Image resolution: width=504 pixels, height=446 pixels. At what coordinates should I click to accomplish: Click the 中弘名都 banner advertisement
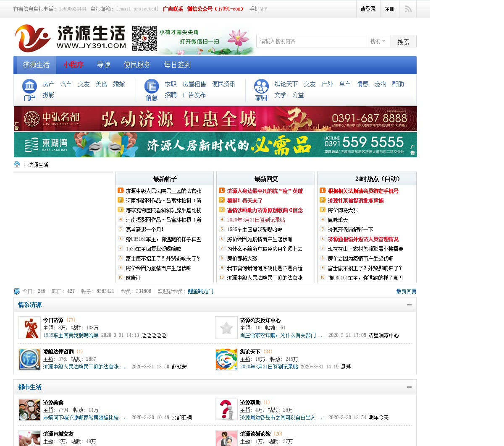click(215, 118)
